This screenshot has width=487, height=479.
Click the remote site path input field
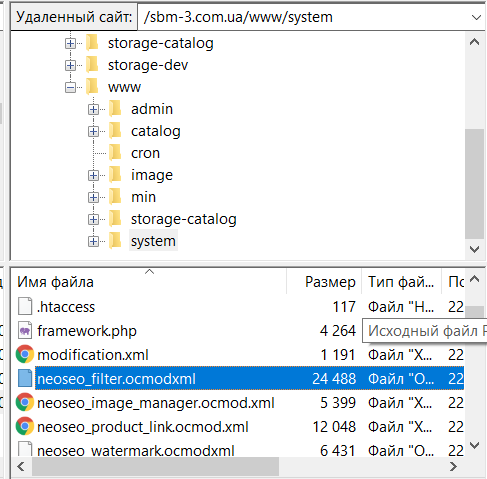(305, 17)
